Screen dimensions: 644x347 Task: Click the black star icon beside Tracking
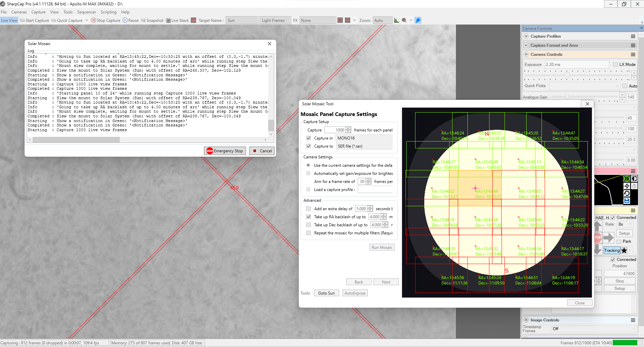[x=624, y=250]
